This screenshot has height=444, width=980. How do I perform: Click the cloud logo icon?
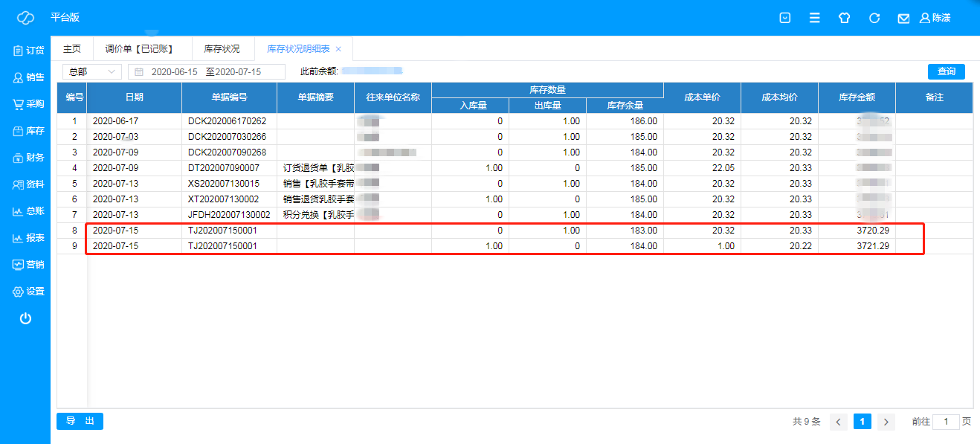coord(25,17)
